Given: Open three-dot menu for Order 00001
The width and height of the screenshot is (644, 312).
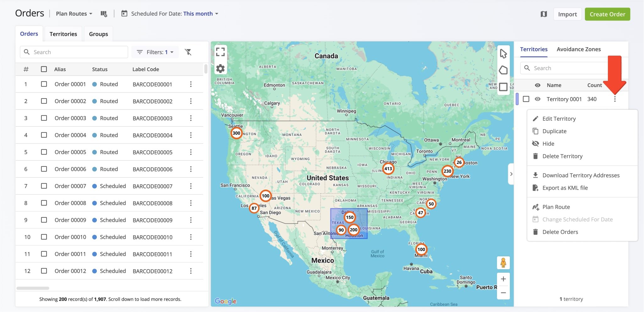Looking at the screenshot, I should click(191, 84).
